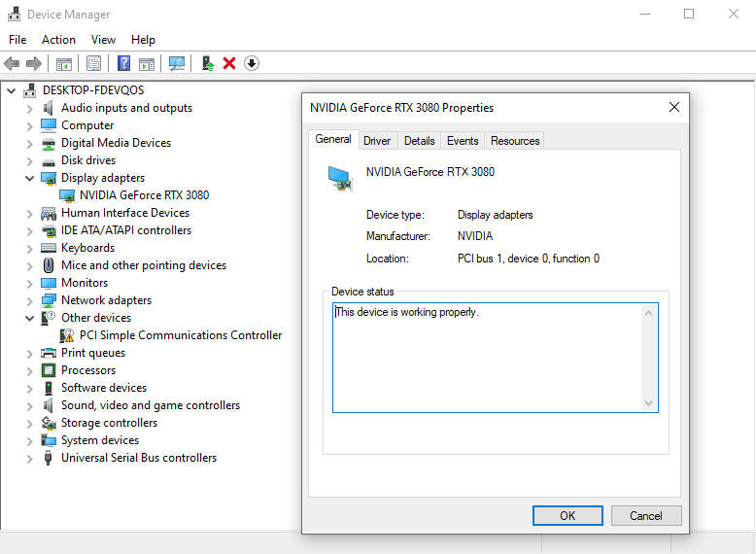Collapse the Display adapters branch
The width and height of the screenshot is (756, 554).
[29, 178]
